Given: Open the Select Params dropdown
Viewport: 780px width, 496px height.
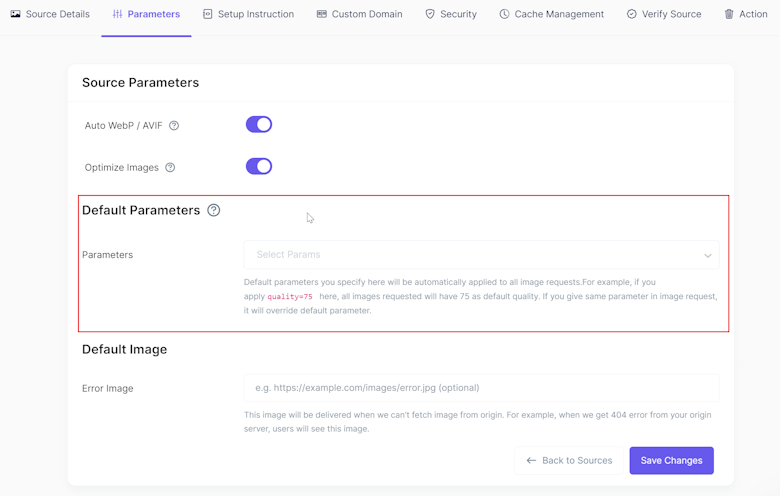Looking at the screenshot, I should [x=481, y=255].
